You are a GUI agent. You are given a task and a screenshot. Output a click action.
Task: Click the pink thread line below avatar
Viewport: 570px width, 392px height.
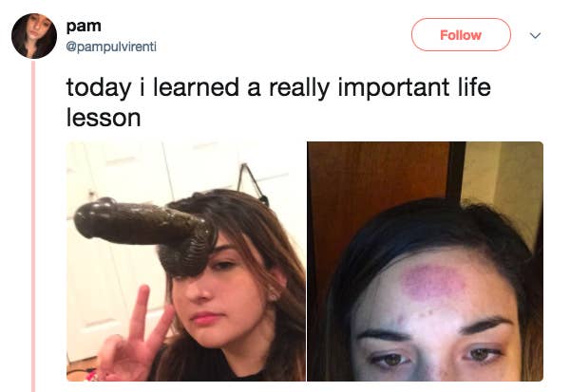tap(33, 226)
